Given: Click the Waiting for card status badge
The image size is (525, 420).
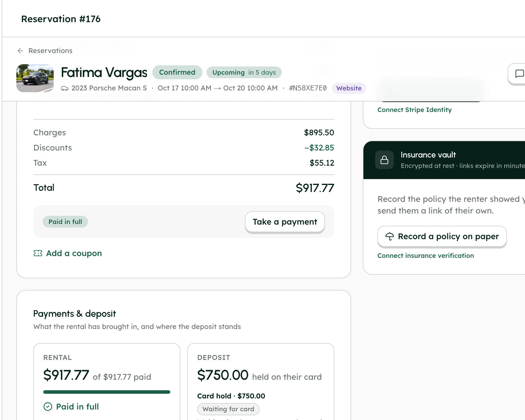Looking at the screenshot, I should 228,409.
